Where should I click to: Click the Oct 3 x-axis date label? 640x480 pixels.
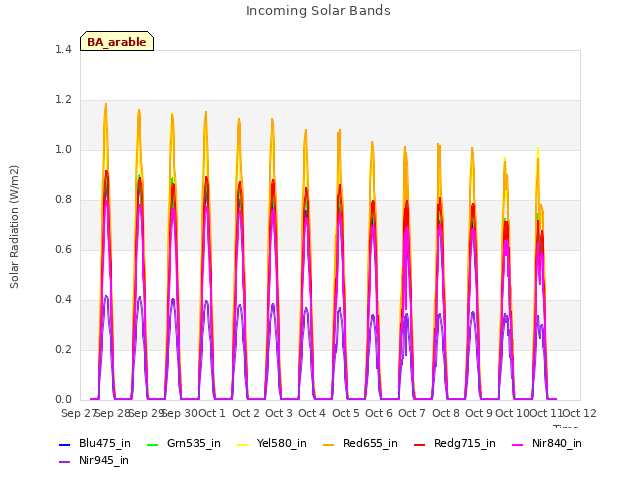pyautogui.click(x=279, y=413)
